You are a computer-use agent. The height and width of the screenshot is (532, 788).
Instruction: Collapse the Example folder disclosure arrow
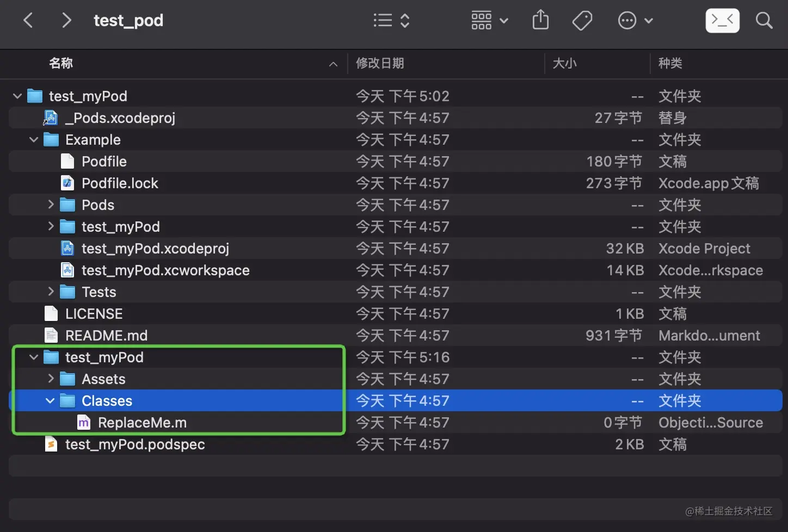(x=34, y=140)
